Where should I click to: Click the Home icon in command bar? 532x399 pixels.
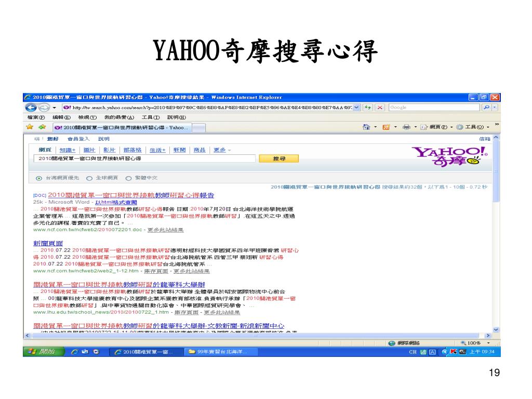(x=366, y=127)
